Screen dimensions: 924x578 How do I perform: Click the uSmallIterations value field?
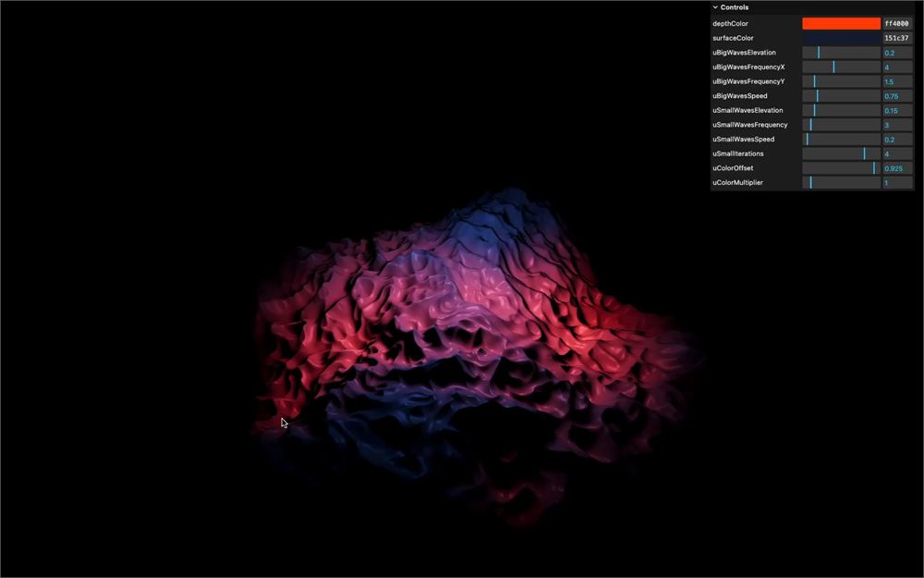pyautogui.click(x=897, y=154)
